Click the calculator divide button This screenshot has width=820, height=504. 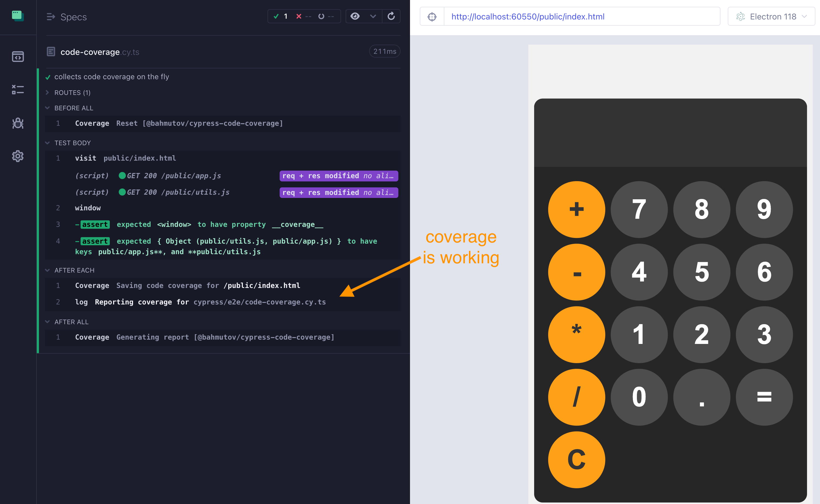coord(576,397)
